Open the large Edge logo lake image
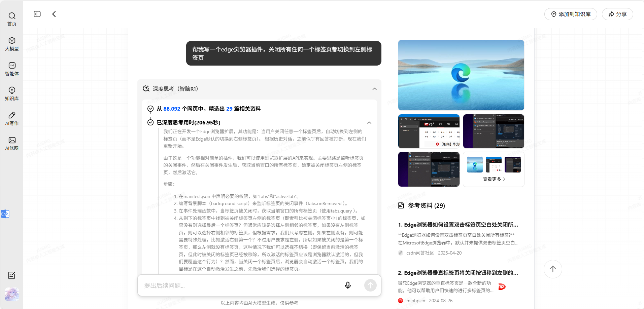 coord(461,75)
